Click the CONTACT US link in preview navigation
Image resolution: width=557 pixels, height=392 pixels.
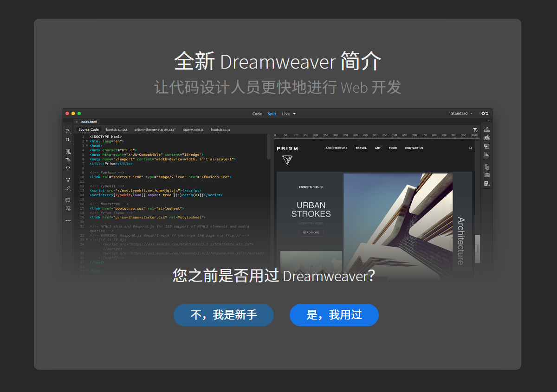pyautogui.click(x=414, y=148)
